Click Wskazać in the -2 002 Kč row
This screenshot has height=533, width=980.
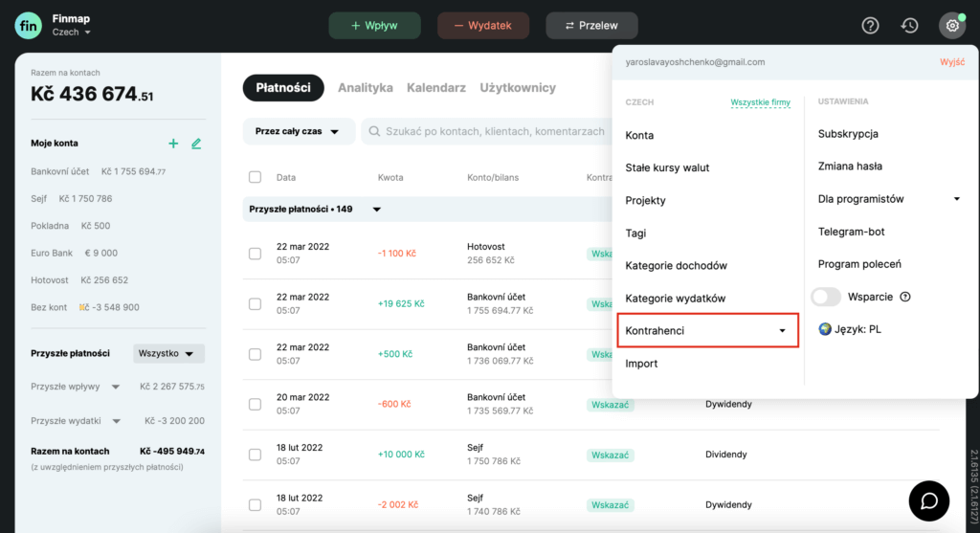pos(610,505)
